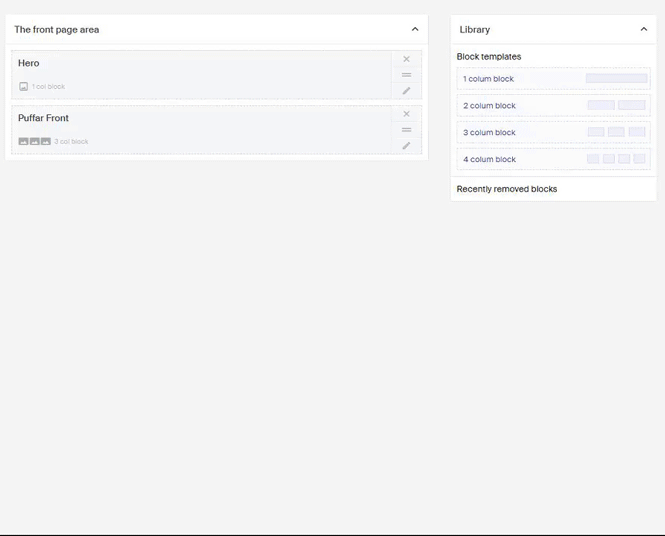The image size is (665, 536).
Task: Click the Hero 1 col block image icon
Action: [x=24, y=87]
